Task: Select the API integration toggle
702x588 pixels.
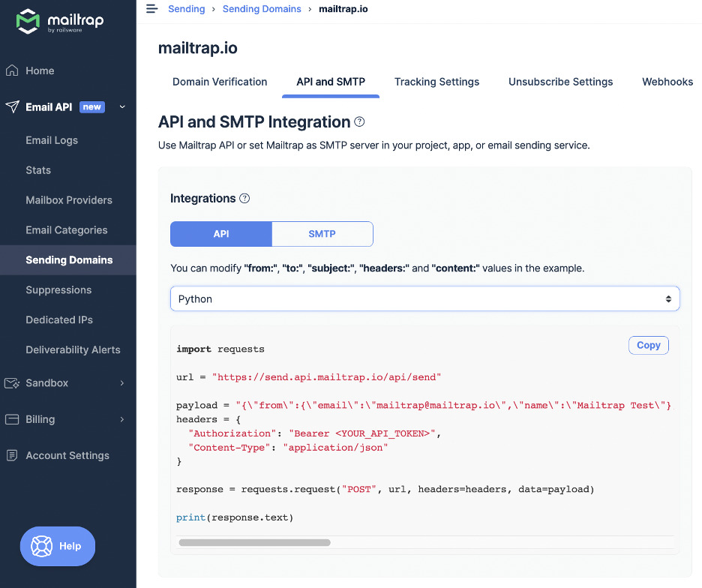Action: (221, 234)
